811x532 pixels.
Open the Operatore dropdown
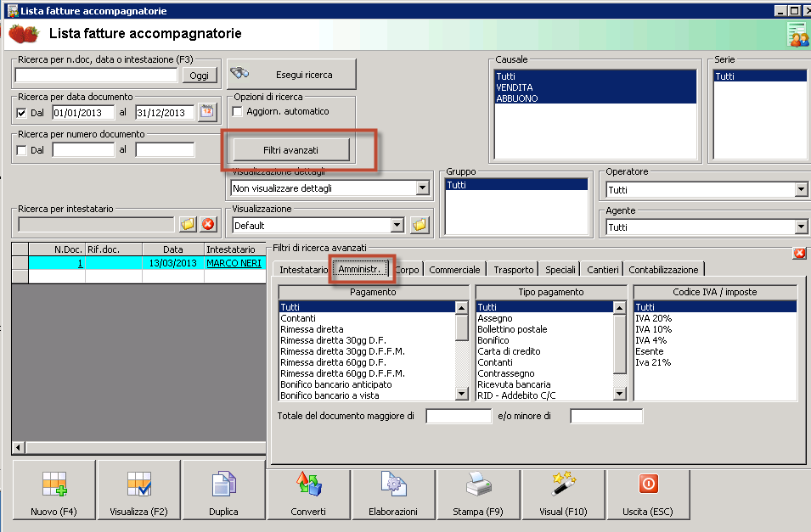click(x=801, y=190)
